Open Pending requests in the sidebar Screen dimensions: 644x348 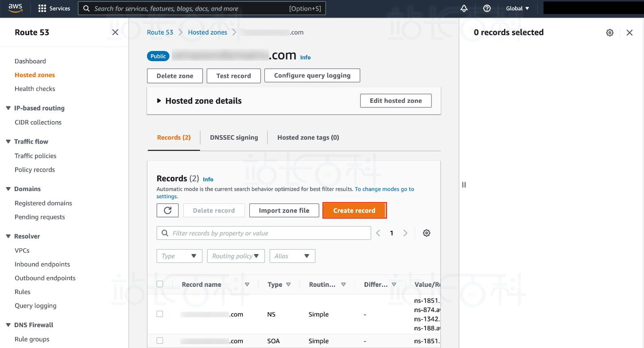tap(40, 217)
